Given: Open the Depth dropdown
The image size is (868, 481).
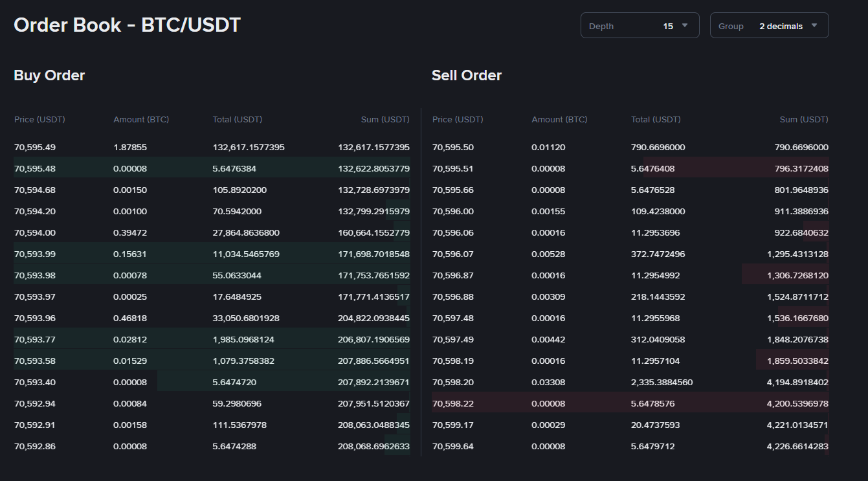Looking at the screenshot, I should click(x=639, y=25).
